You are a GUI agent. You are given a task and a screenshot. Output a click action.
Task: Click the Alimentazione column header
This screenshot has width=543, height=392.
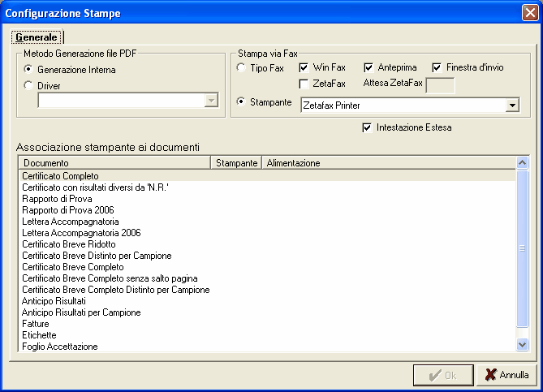389,163
